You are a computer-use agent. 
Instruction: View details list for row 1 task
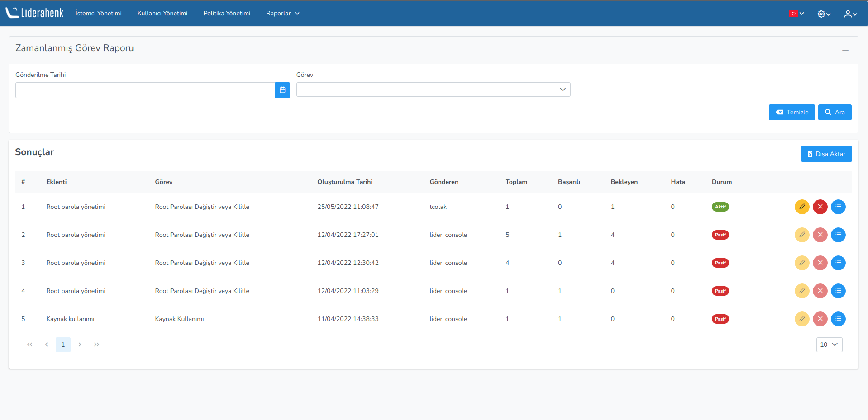coord(838,207)
